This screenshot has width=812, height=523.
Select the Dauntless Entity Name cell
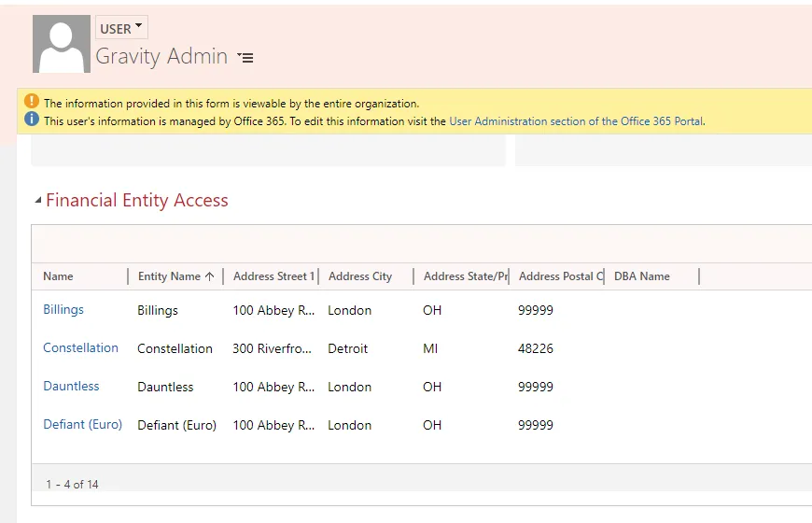pyautogui.click(x=165, y=387)
